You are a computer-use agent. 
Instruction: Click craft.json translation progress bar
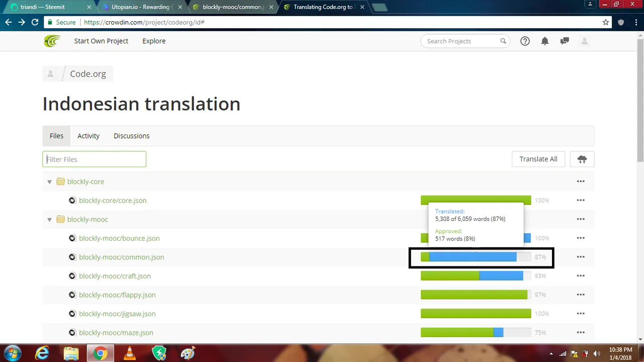(475, 276)
